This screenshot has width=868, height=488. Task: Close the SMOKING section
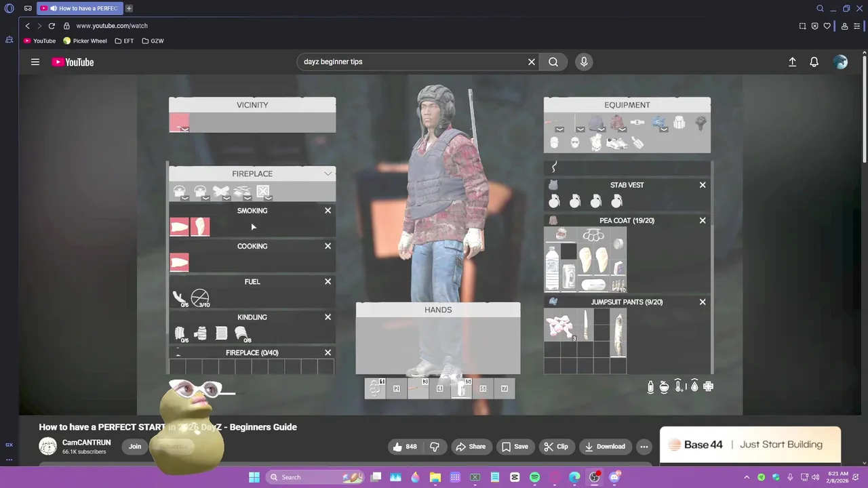pyautogui.click(x=328, y=211)
